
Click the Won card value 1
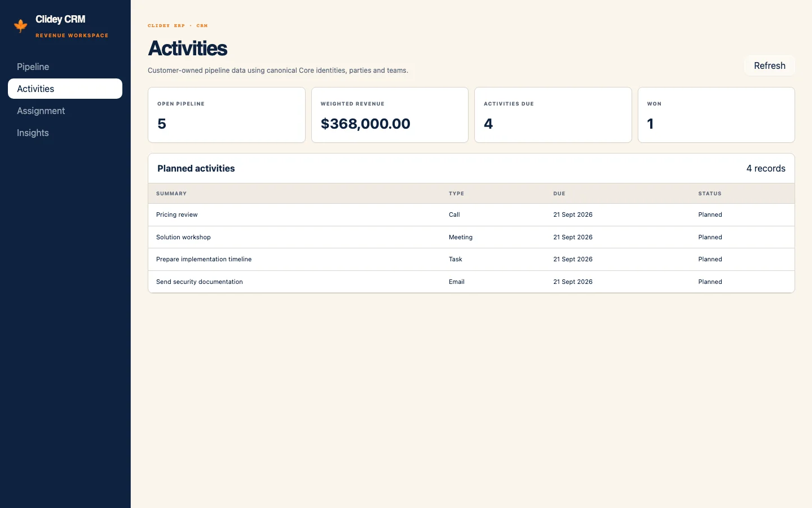[650, 124]
